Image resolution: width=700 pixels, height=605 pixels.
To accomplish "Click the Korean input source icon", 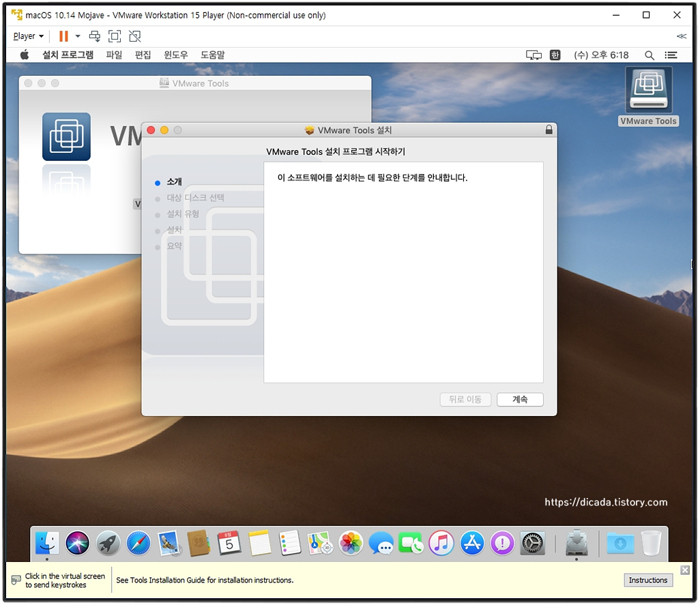I will pyautogui.click(x=555, y=55).
